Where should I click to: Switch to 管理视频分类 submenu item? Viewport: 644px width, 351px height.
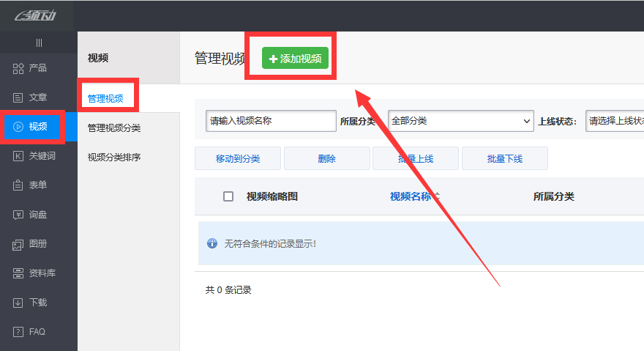coord(114,128)
